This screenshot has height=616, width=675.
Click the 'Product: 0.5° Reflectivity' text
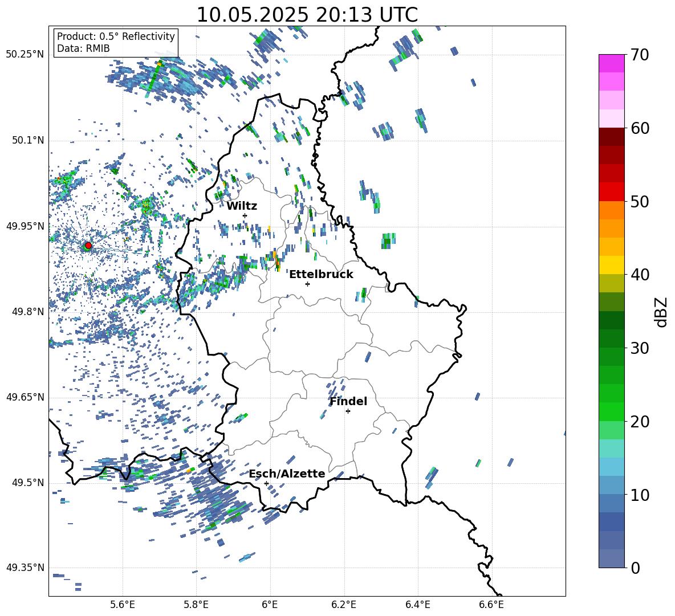116,36
